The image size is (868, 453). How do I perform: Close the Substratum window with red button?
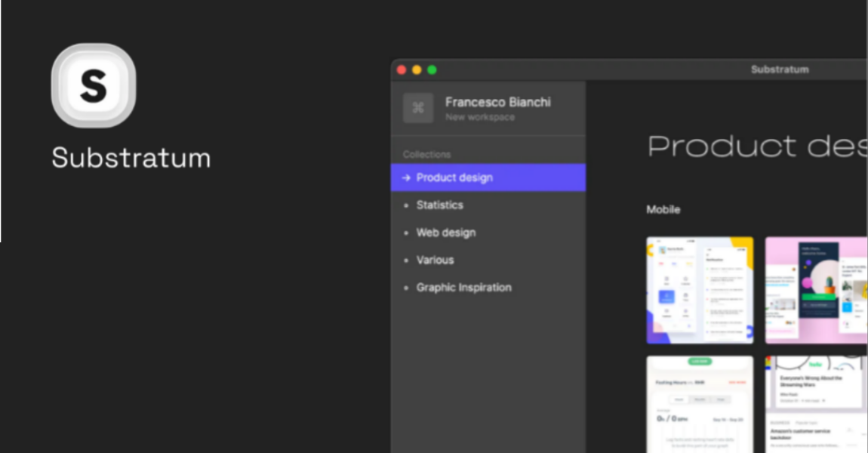point(402,69)
